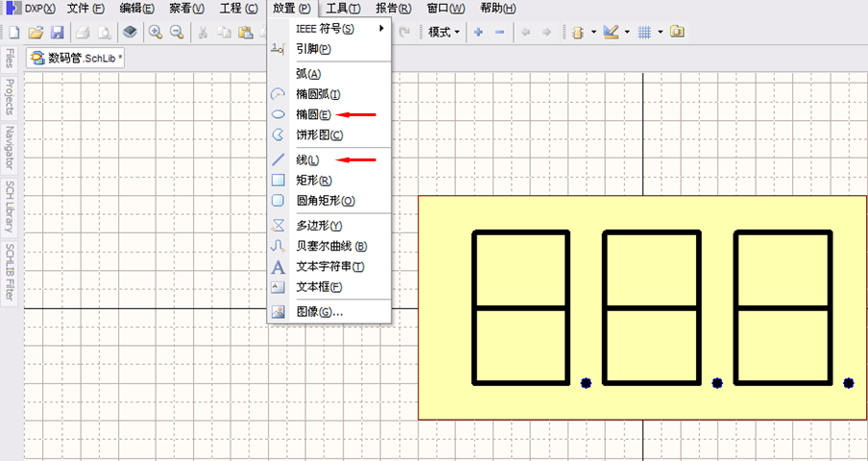
Task: Click the DXP logo icon
Action: point(13,9)
